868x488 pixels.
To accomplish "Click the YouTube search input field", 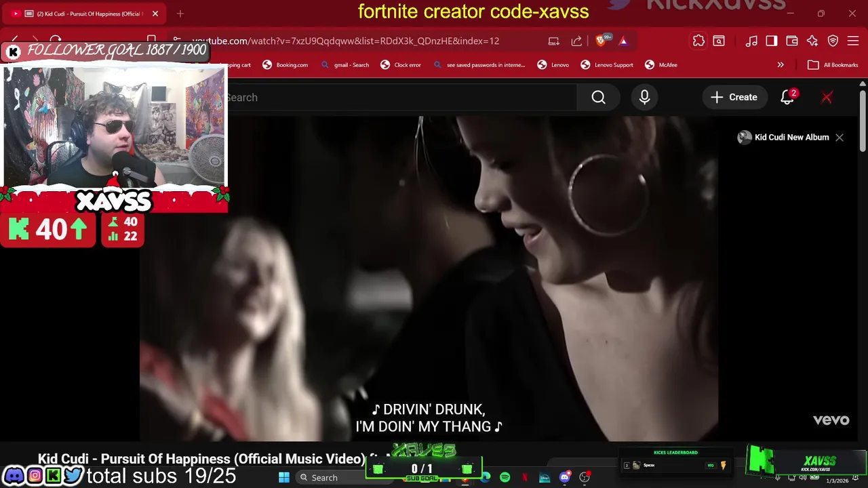I will pos(400,98).
